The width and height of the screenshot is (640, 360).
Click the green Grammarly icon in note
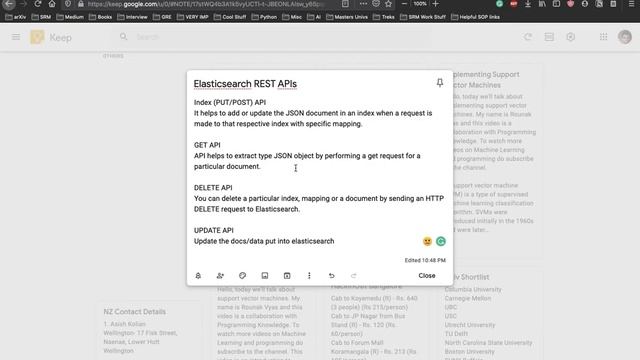pos(441,241)
